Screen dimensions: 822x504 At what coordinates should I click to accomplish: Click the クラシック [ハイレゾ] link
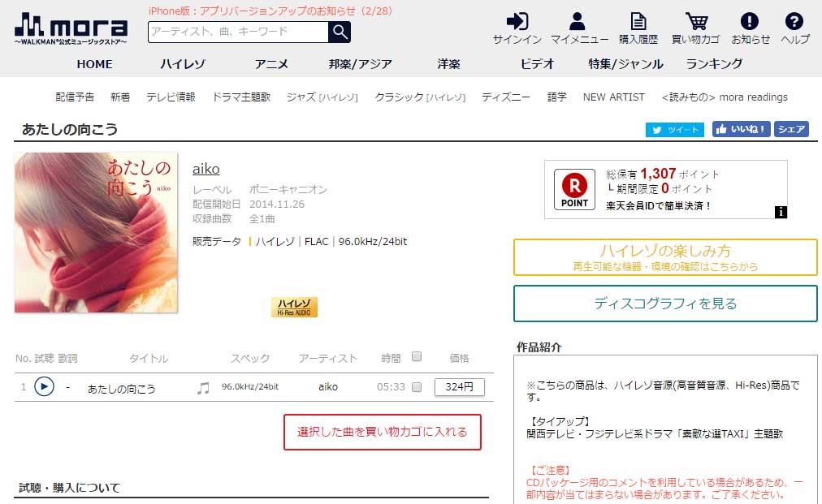[x=420, y=97]
